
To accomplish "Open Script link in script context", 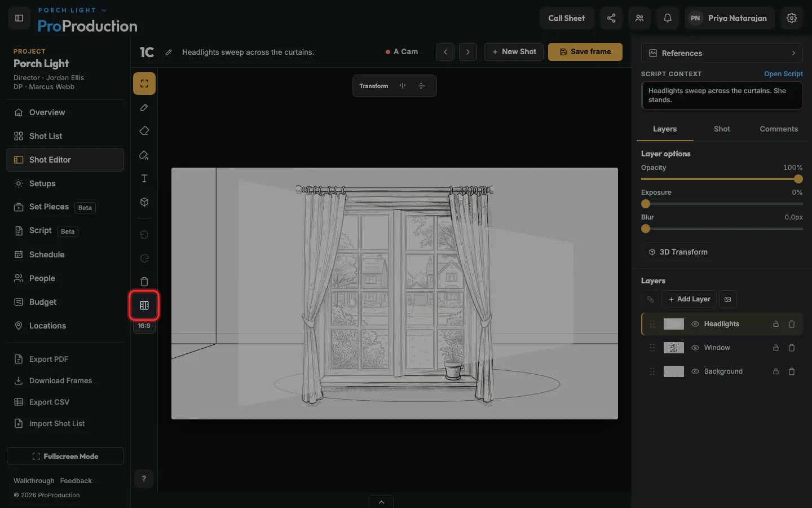I will coord(783,74).
